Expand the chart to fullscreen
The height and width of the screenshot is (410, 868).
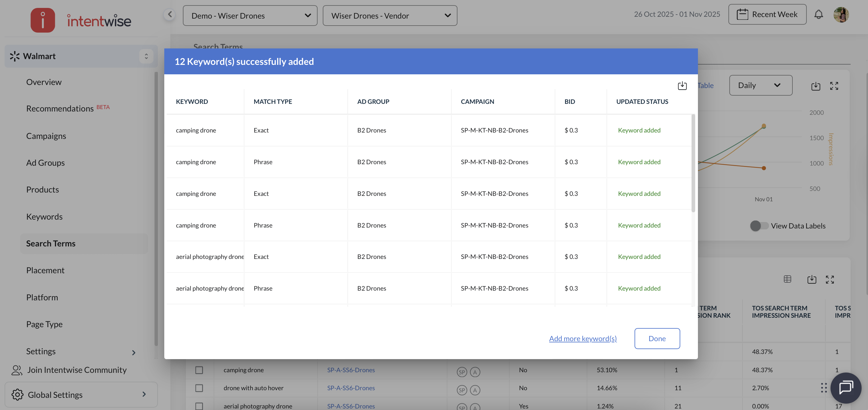(x=834, y=86)
